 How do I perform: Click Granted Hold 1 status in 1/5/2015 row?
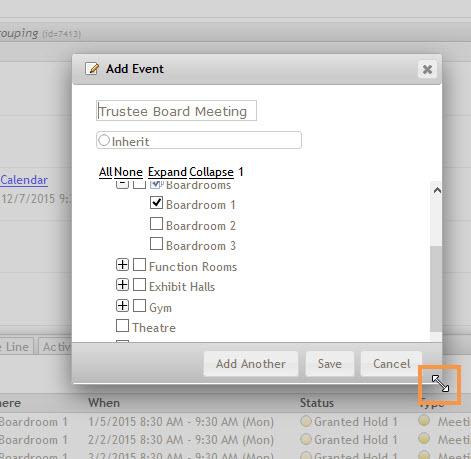(356, 422)
